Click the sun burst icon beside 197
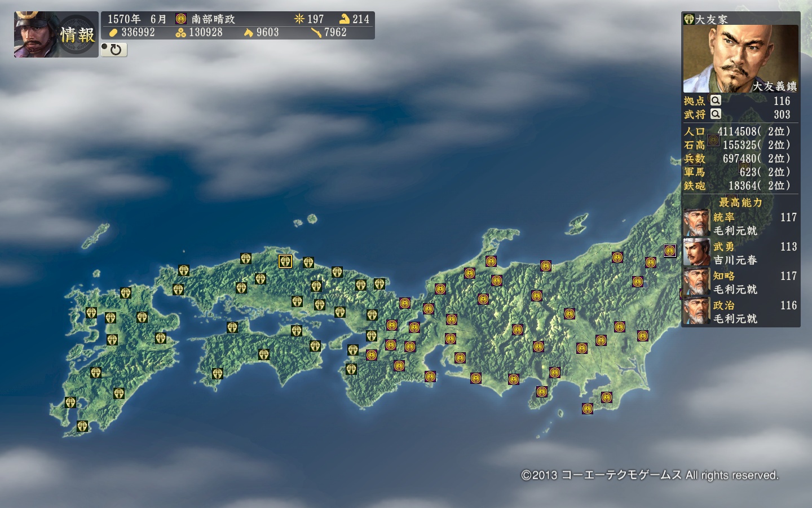 click(x=299, y=19)
